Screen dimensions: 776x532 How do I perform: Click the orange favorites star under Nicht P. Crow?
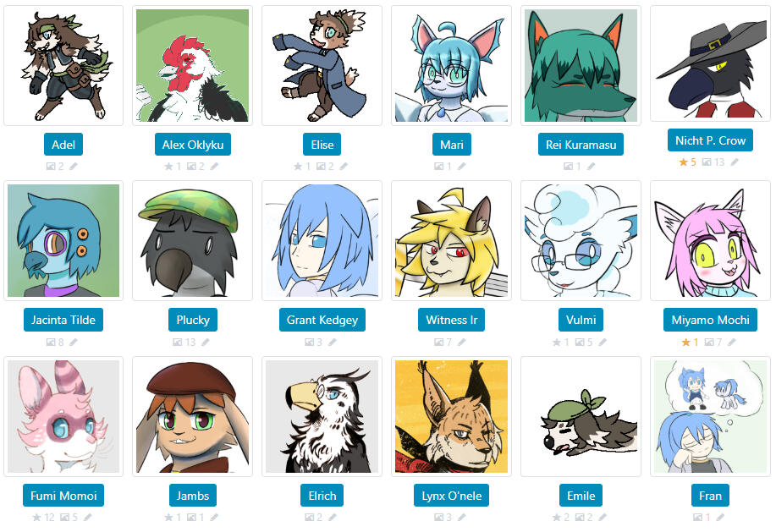(684, 162)
